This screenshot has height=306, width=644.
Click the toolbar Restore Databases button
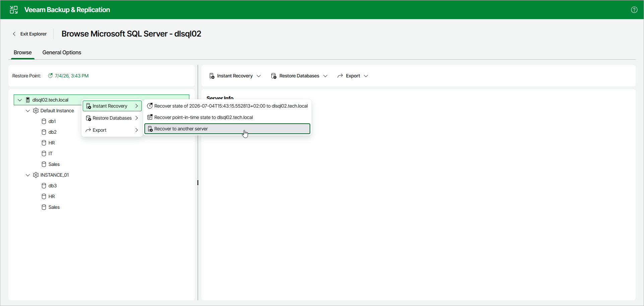[299, 76]
